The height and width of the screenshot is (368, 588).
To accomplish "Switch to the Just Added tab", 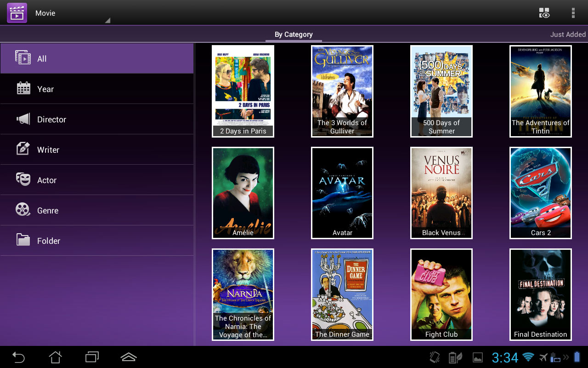I will [x=568, y=34].
